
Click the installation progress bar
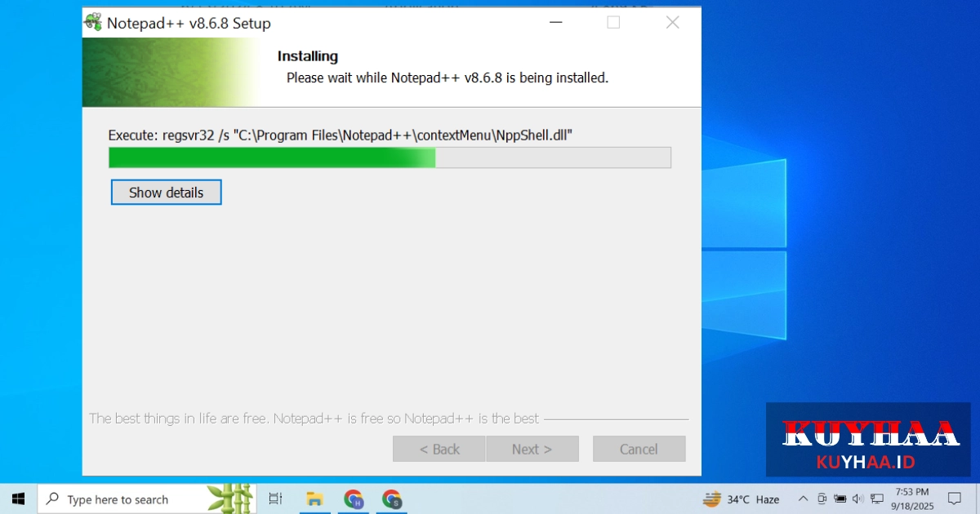click(390, 157)
